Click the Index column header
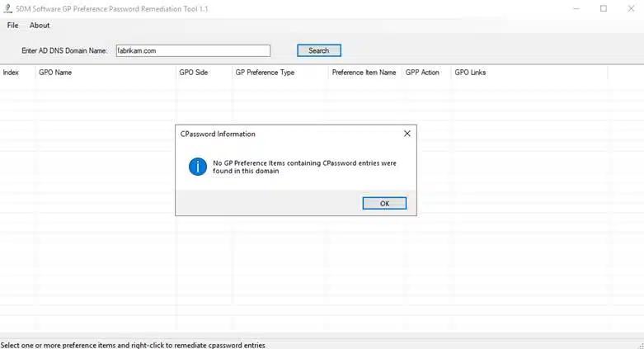This screenshot has width=644, height=349. tap(17, 73)
